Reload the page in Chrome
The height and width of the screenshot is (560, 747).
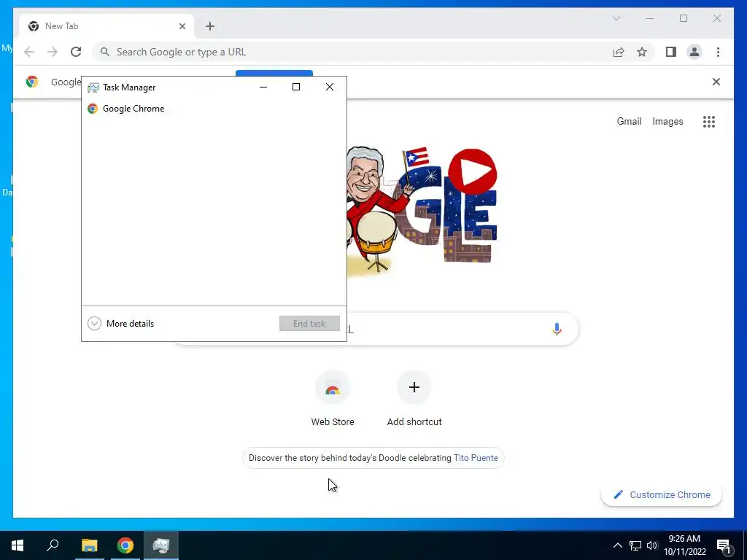coord(76,52)
